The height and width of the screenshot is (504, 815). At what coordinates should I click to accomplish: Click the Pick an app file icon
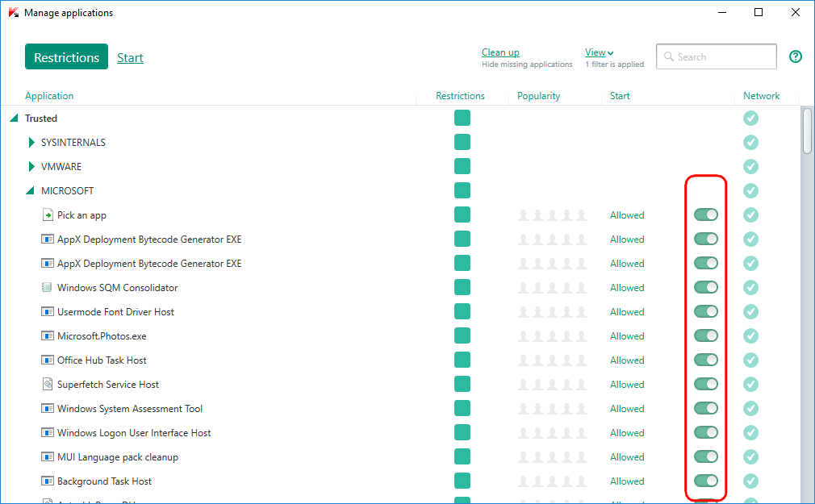tap(48, 215)
